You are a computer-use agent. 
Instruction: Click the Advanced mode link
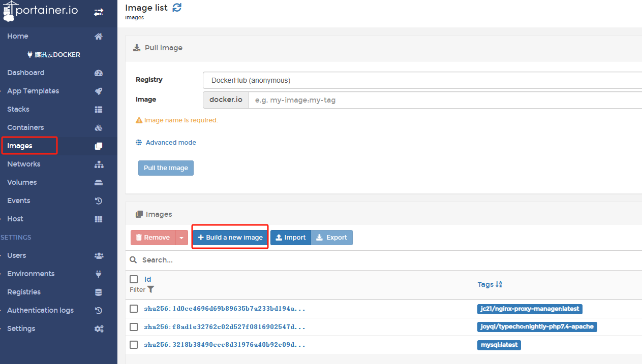coord(171,143)
